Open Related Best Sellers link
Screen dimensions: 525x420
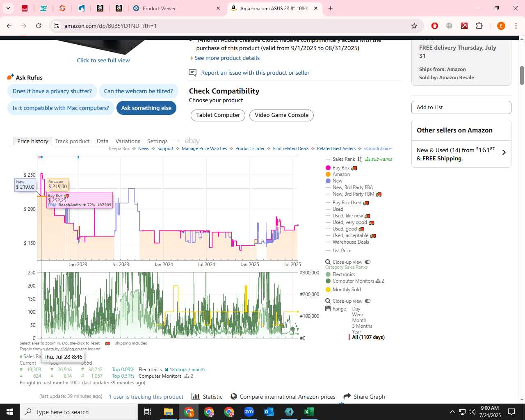[336, 148]
